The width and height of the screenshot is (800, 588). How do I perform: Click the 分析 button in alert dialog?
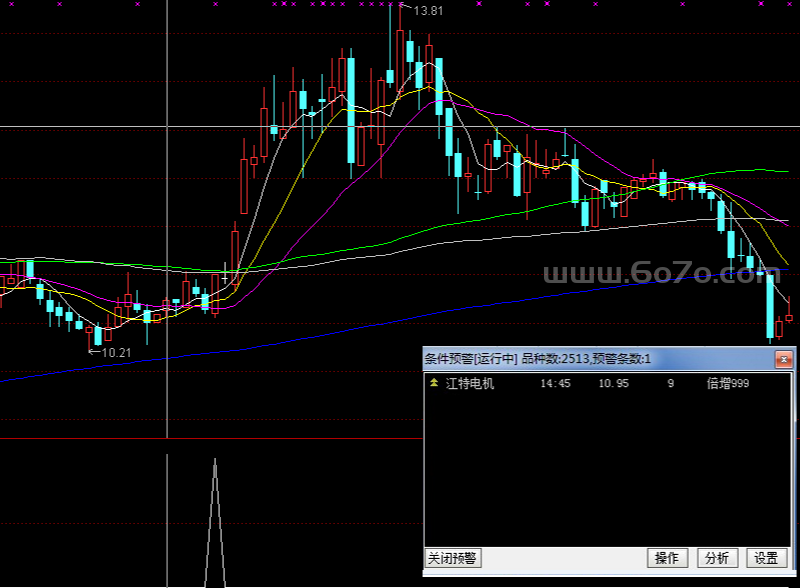point(717,558)
